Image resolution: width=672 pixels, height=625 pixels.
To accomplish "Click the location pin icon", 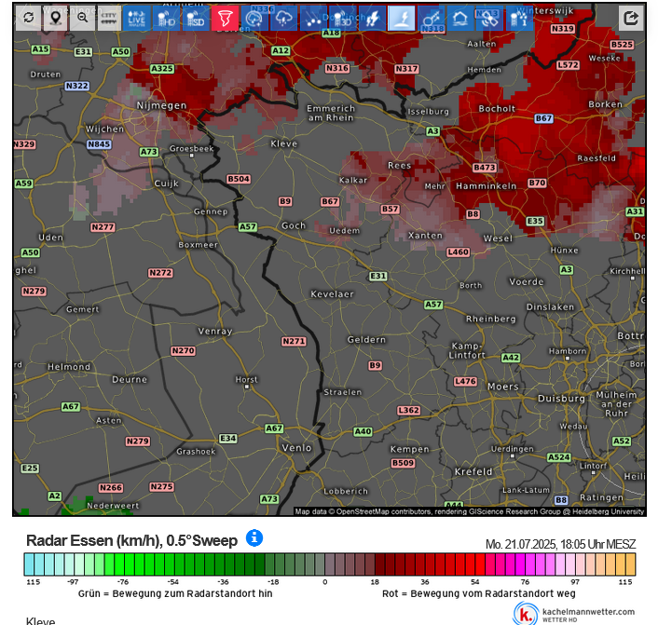I will [x=56, y=18].
